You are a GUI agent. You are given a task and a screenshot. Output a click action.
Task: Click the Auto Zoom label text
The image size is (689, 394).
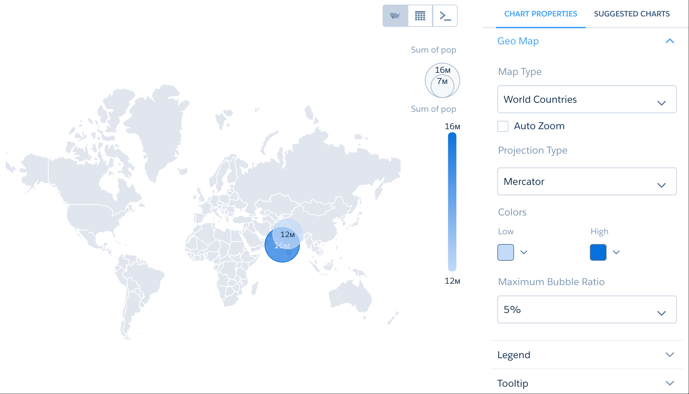pos(539,126)
